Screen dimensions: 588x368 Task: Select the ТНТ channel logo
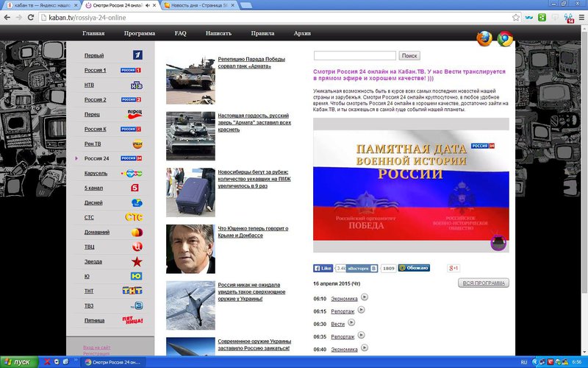tap(132, 291)
